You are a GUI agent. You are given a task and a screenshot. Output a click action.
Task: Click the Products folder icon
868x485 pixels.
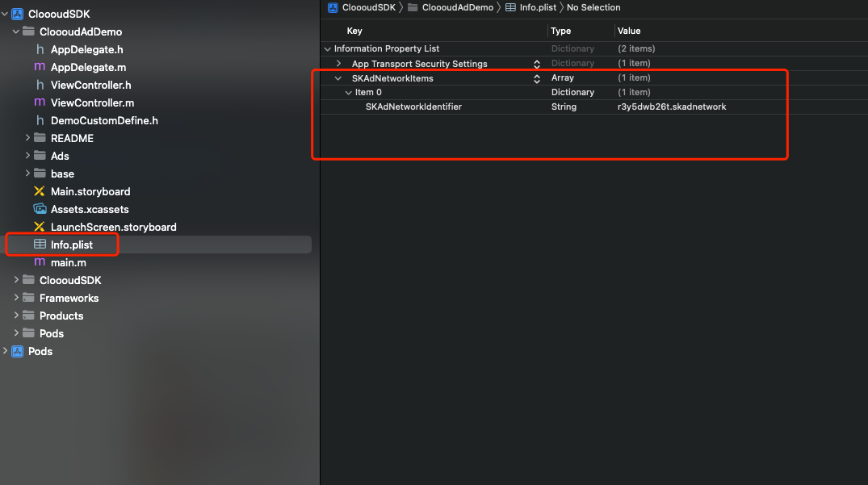(x=29, y=316)
